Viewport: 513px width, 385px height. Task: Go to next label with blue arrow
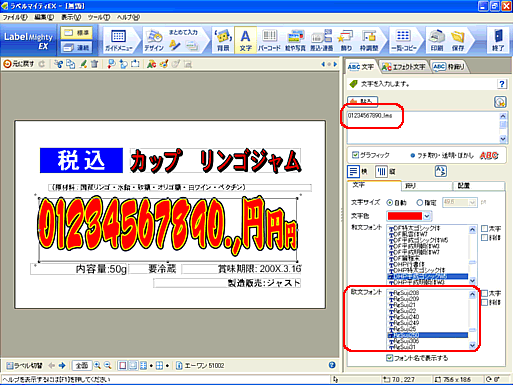click(x=62, y=366)
